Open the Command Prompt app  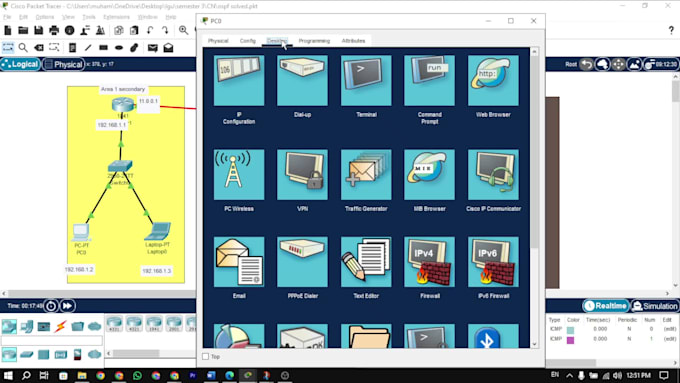pos(429,81)
